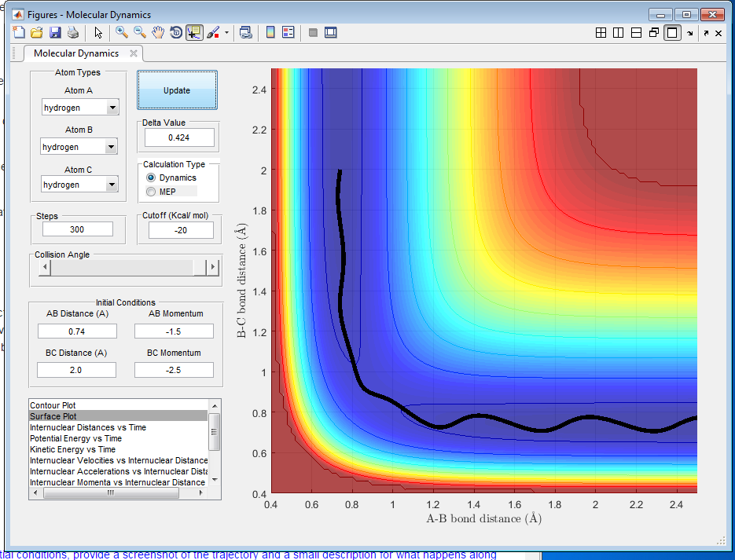Click the Steps input field
Image resolution: width=735 pixels, height=560 pixels.
pyautogui.click(x=78, y=229)
